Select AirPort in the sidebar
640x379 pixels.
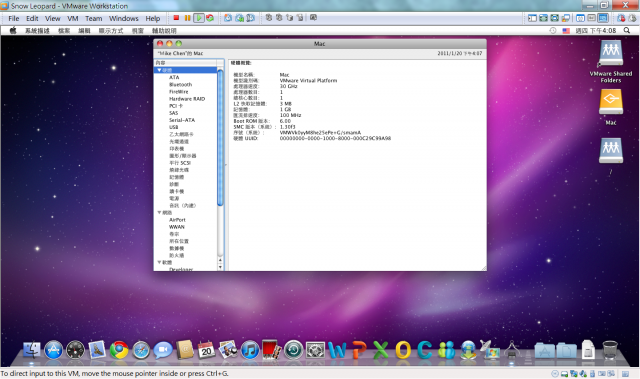coord(177,219)
